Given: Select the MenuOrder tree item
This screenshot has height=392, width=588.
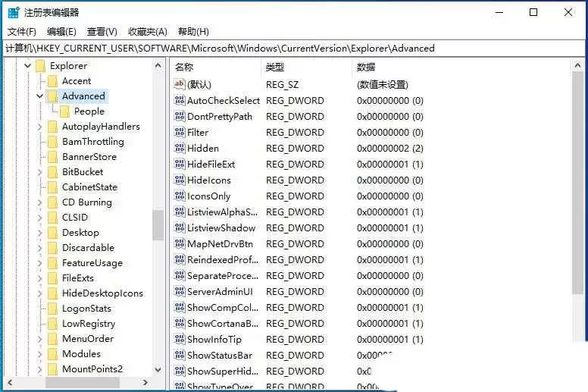Looking at the screenshot, I should (x=88, y=338).
